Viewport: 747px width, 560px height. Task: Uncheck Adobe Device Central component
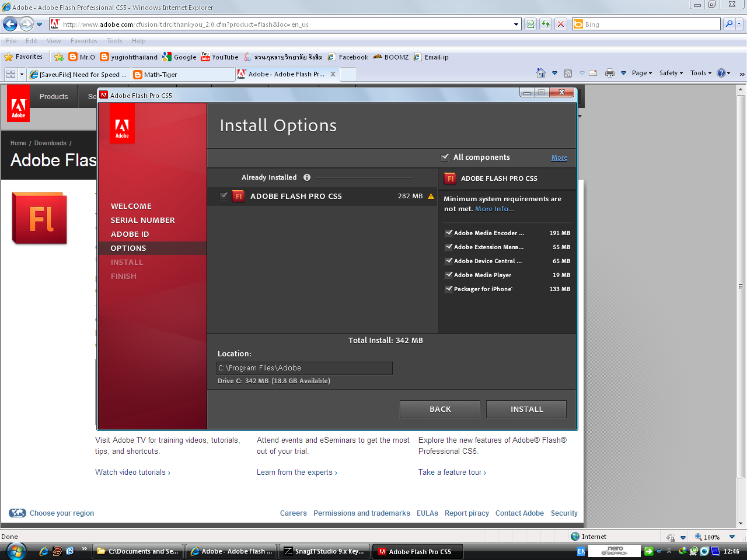(x=449, y=261)
